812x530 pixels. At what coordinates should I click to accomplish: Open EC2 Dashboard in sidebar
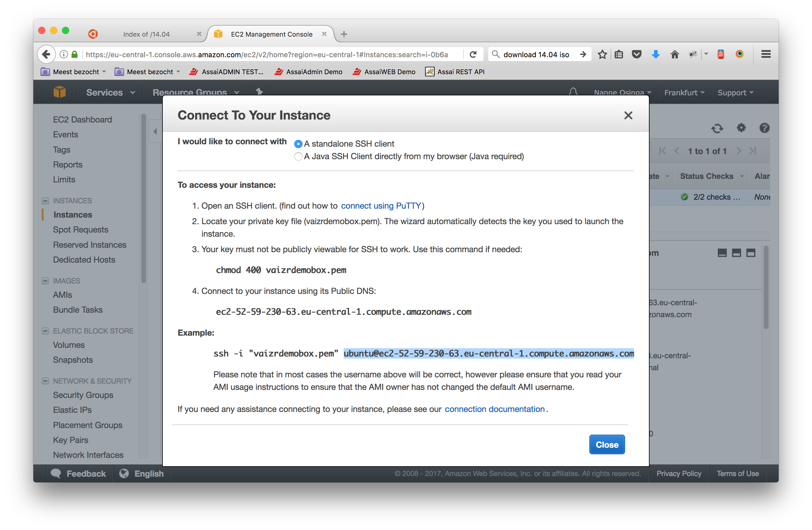[83, 120]
